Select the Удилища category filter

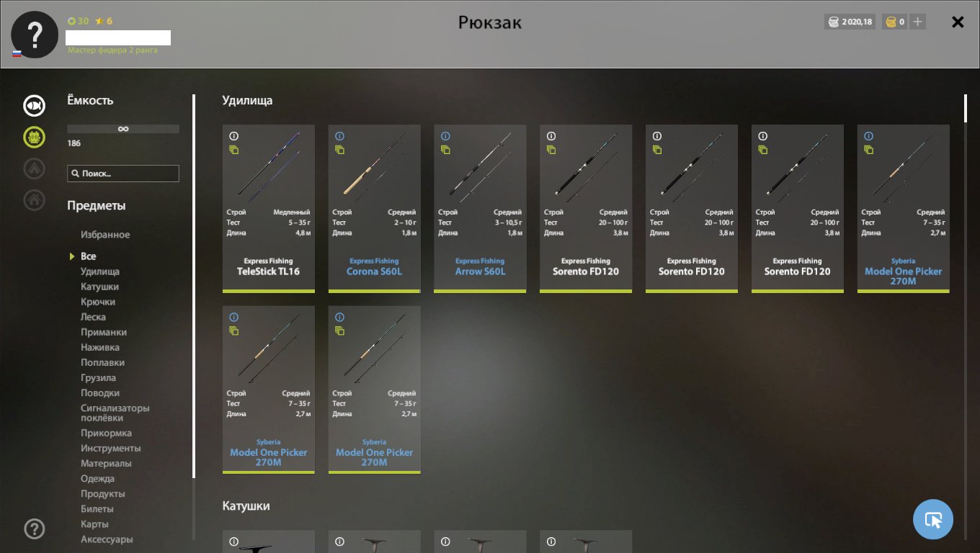pyautogui.click(x=100, y=271)
